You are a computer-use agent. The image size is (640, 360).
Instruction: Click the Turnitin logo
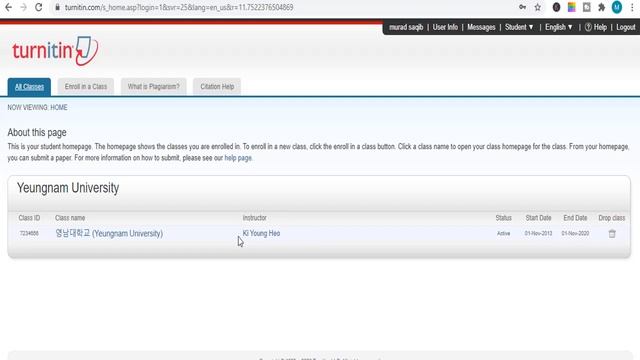tap(55, 51)
